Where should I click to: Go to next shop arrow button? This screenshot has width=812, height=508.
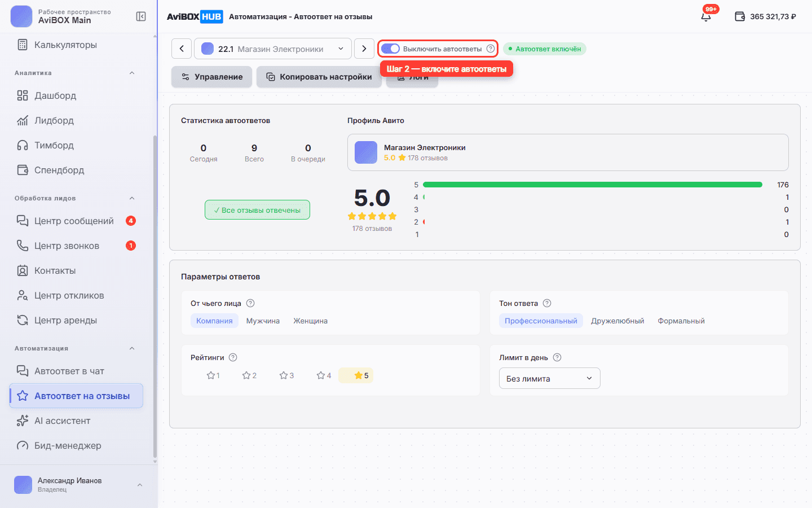364,49
